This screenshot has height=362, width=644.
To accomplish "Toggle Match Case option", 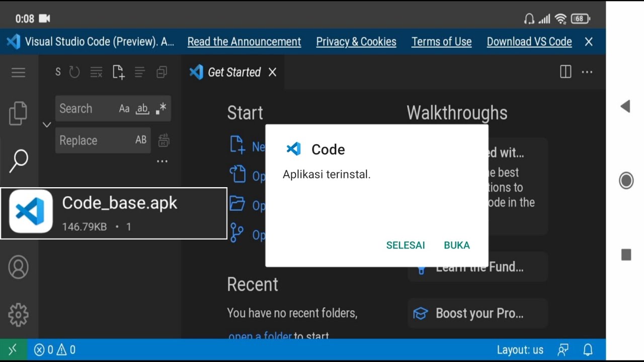I will [x=124, y=109].
